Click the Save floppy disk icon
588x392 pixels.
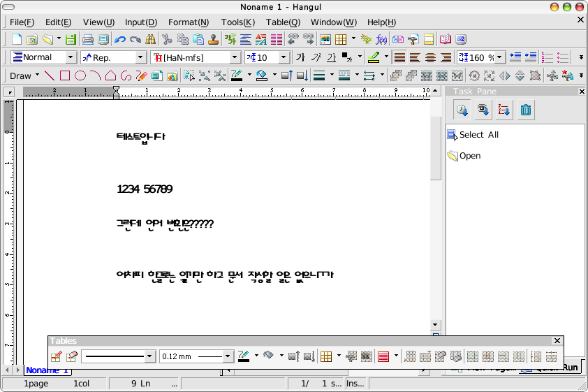(x=71, y=39)
